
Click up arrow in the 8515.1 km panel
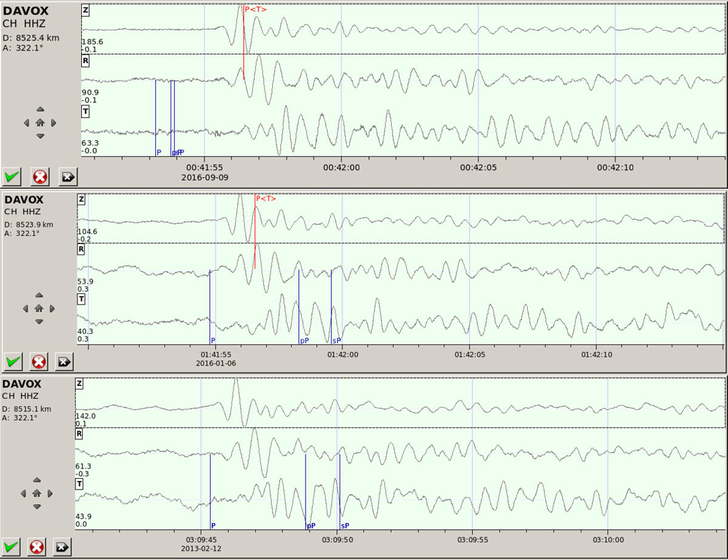click(36, 479)
